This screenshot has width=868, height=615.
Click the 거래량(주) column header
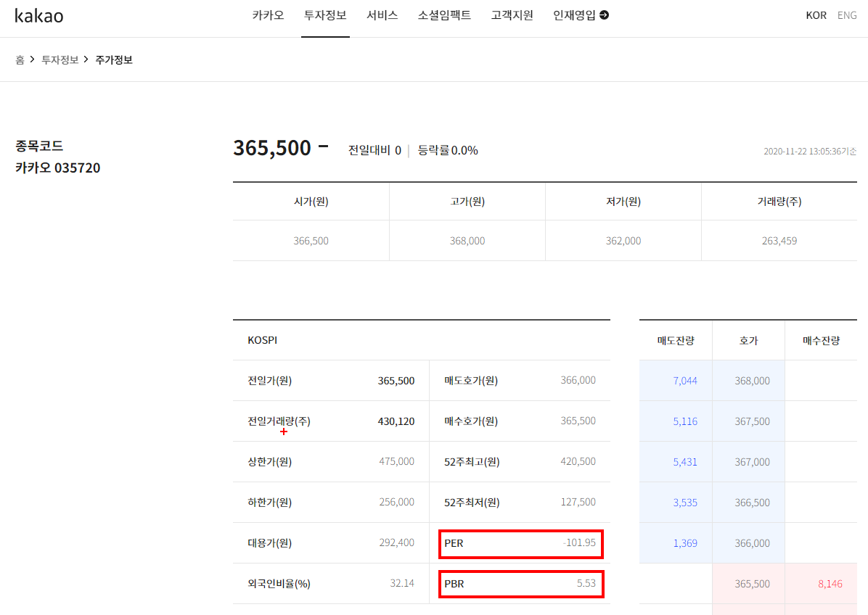coord(779,202)
